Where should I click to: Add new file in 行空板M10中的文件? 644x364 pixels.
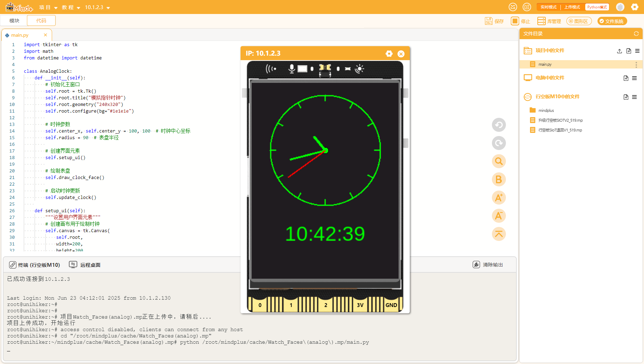tap(626, 97)
